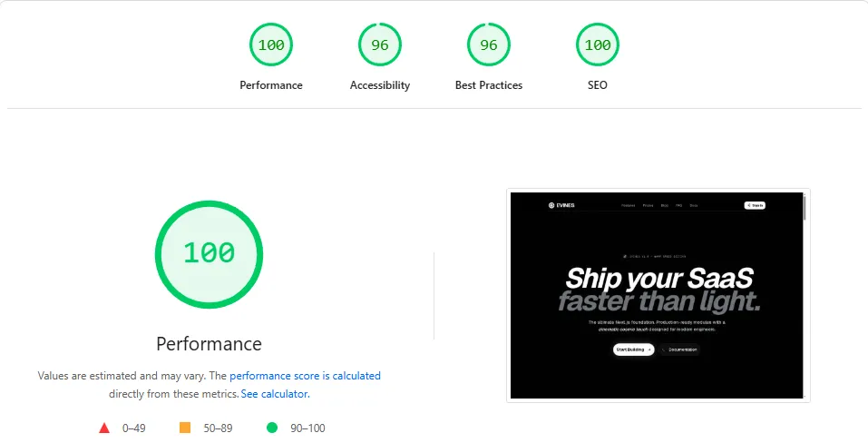
Task: Click the orange square 50–89 legend icon
Action: pyautogui.click(x=185, y=428)
